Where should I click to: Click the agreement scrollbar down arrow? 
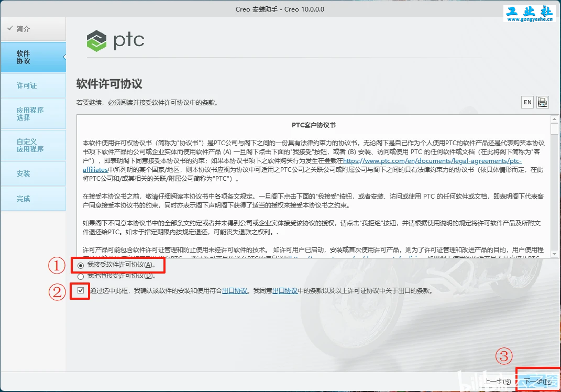[x=554, y=254]
